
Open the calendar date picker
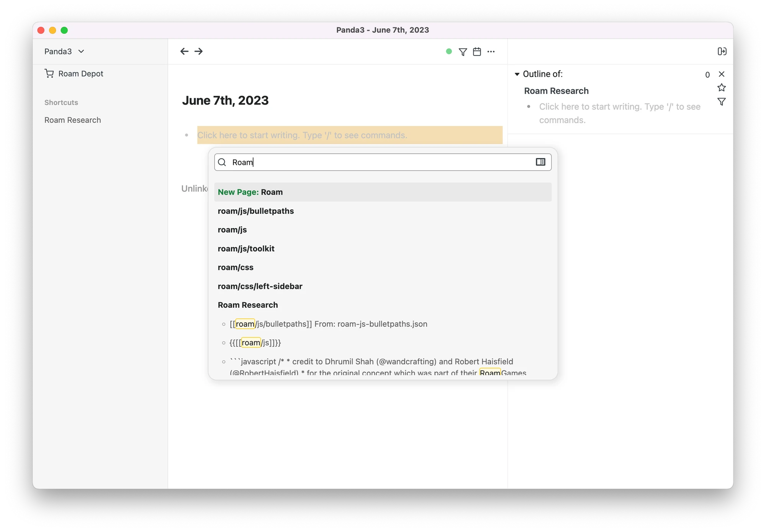coord(477,52)
